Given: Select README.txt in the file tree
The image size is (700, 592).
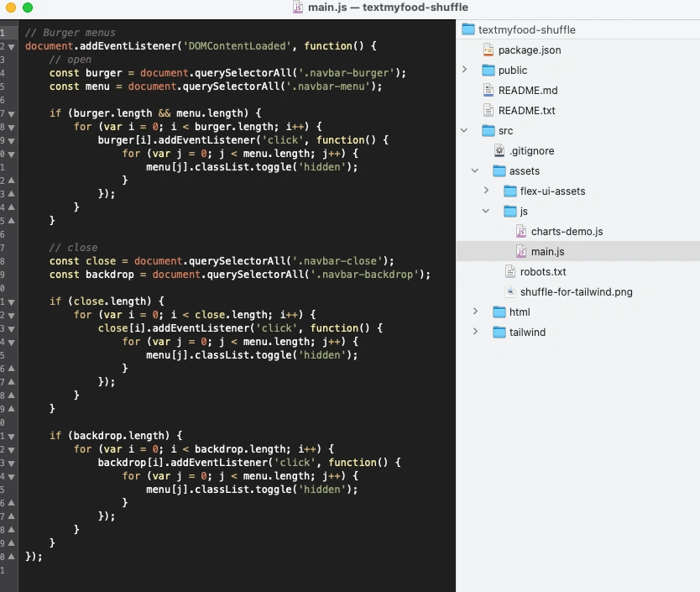Looking at the screenshot, I should click(526, 111).
